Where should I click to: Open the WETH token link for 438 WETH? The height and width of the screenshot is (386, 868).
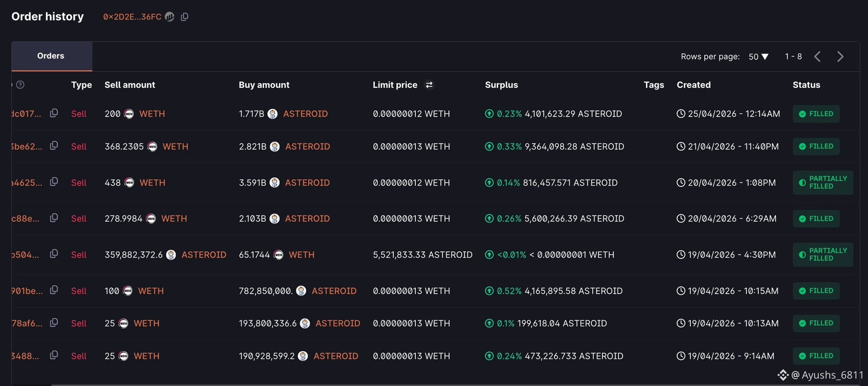[152, 183]
